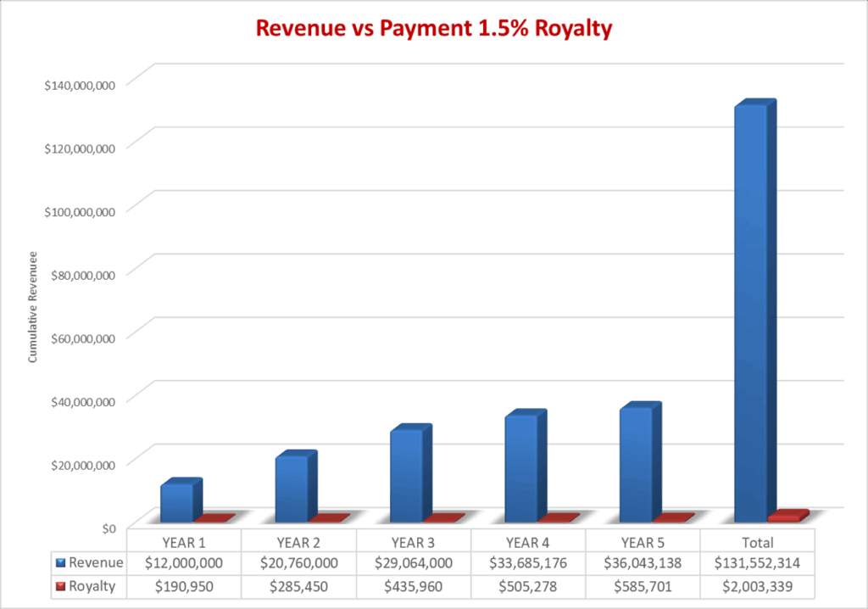868x609 pixels.
Task: Click the red Royalty legend swatch
Action: [x=60, y=586]
